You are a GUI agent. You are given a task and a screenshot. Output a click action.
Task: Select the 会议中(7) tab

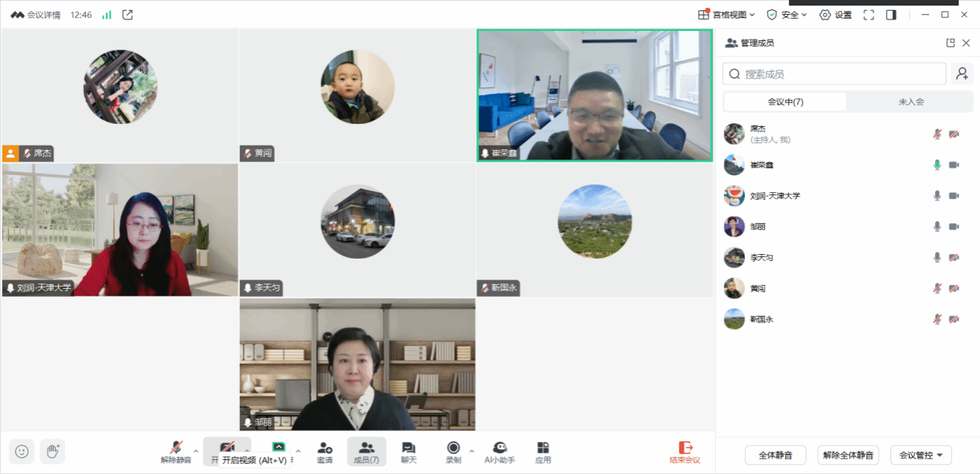785,101
